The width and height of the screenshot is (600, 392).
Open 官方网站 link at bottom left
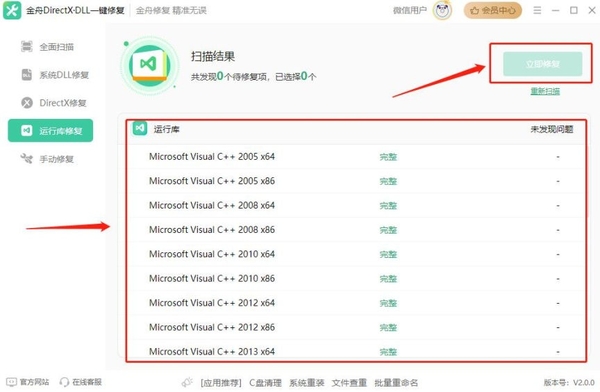28,382
